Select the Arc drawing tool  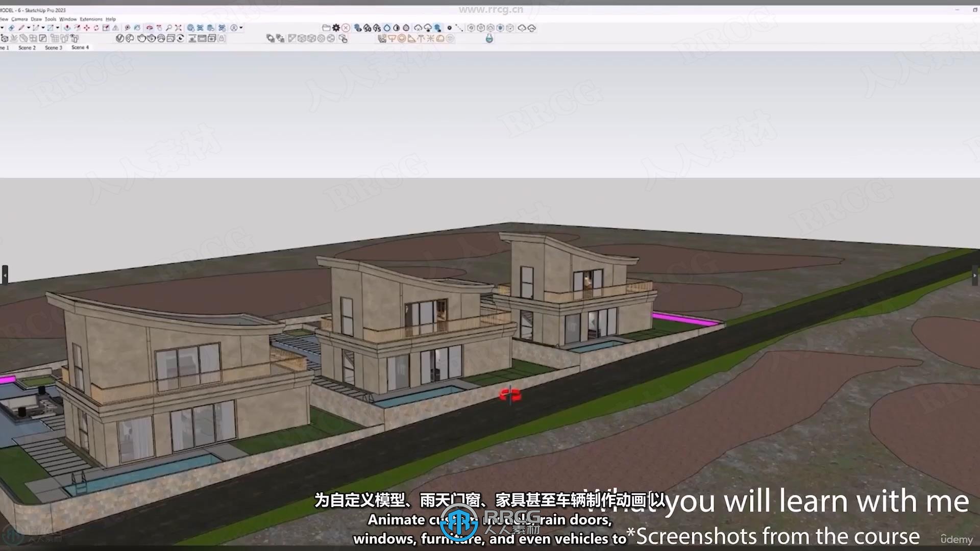pos(36,28)
